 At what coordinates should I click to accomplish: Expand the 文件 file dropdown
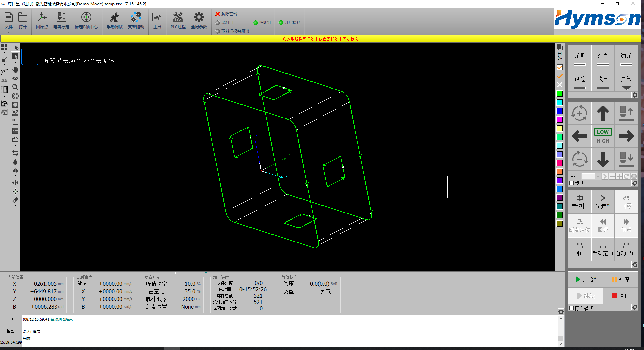[x=9, y=32]
